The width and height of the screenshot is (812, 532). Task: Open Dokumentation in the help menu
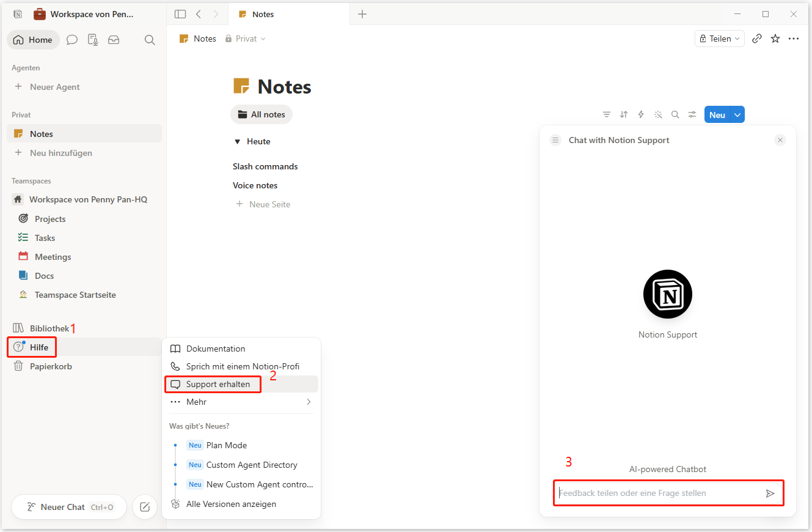[241, 349]
